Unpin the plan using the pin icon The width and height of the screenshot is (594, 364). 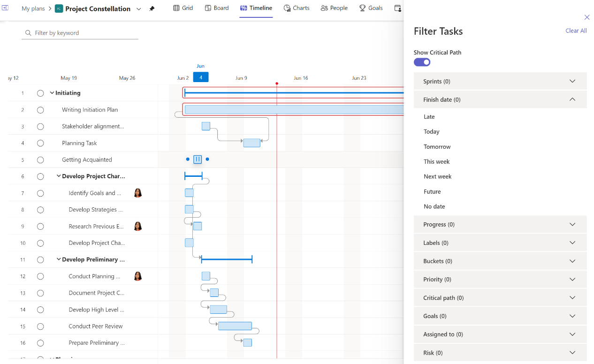pos(152,8)
